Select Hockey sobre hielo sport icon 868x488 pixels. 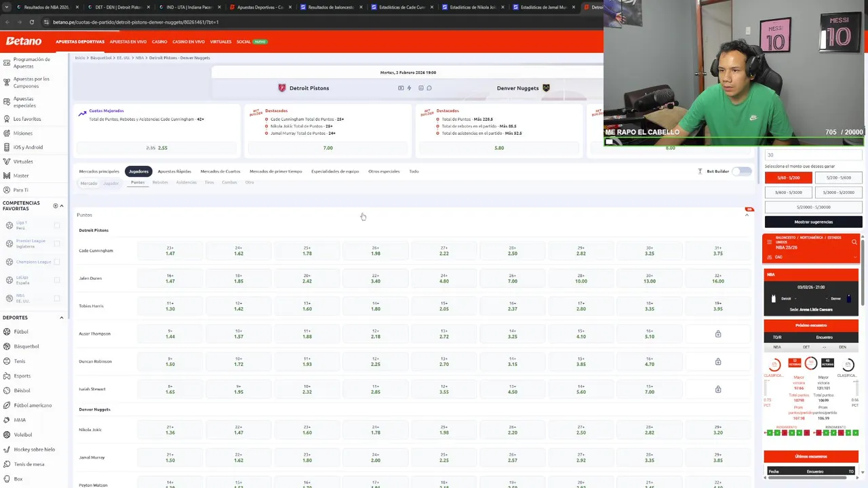coord(7,449)
